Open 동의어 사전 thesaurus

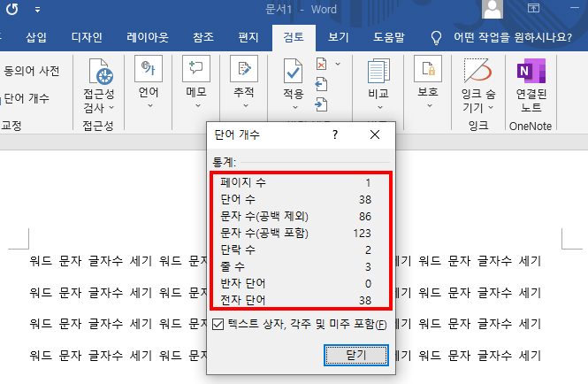point(32,71)
